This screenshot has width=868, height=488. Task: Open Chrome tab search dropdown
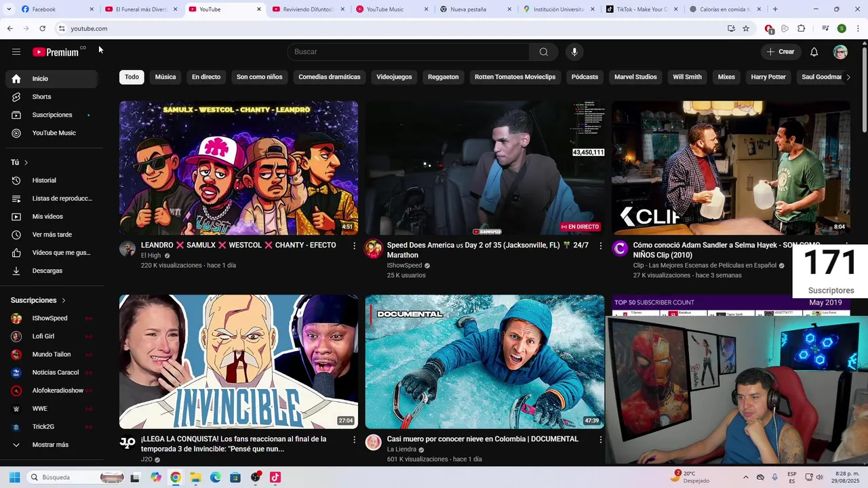(8, 9)
